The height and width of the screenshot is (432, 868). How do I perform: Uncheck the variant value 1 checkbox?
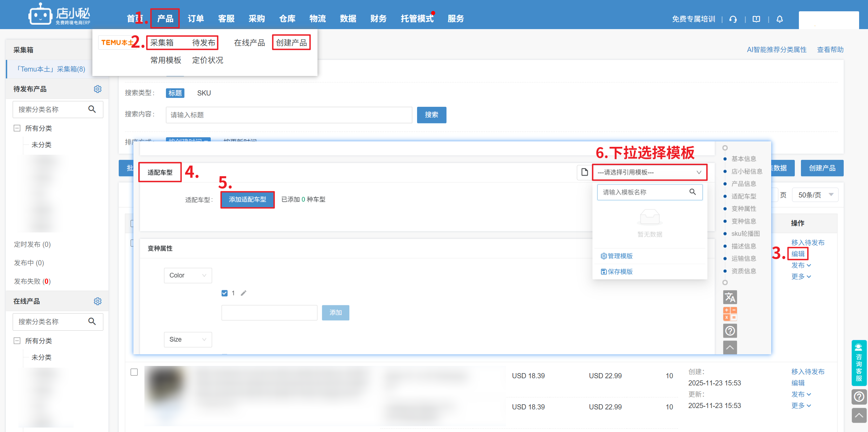coord(224,293)
